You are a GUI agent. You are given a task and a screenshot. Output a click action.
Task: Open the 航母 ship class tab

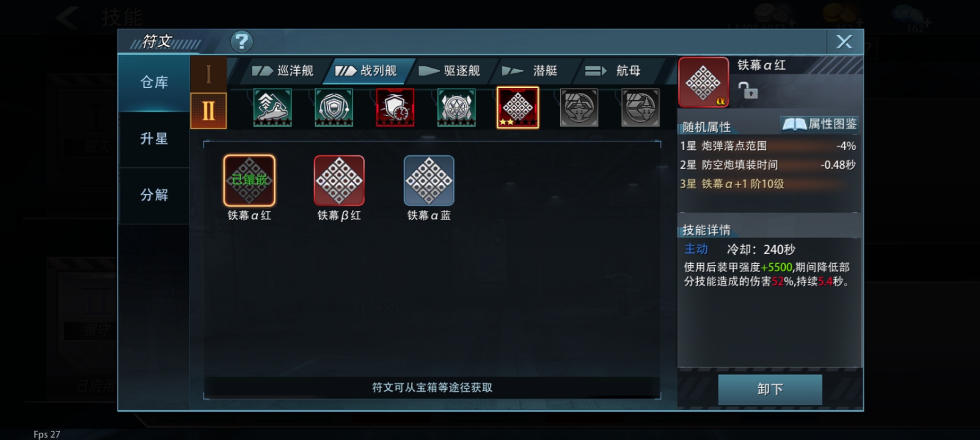(x=613, y=71)
